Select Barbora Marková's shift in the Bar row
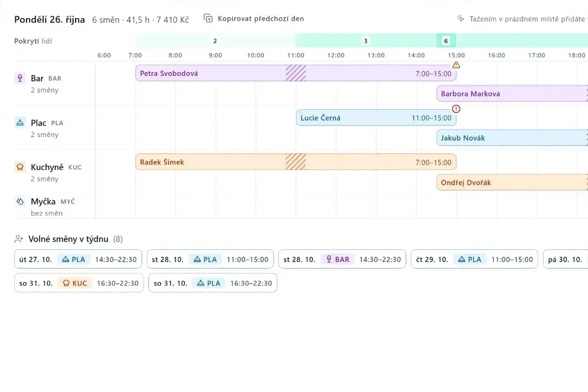Image resolution: width=588 pixels, height=392 pixels. pyautogui.click(x=512, y=94)
